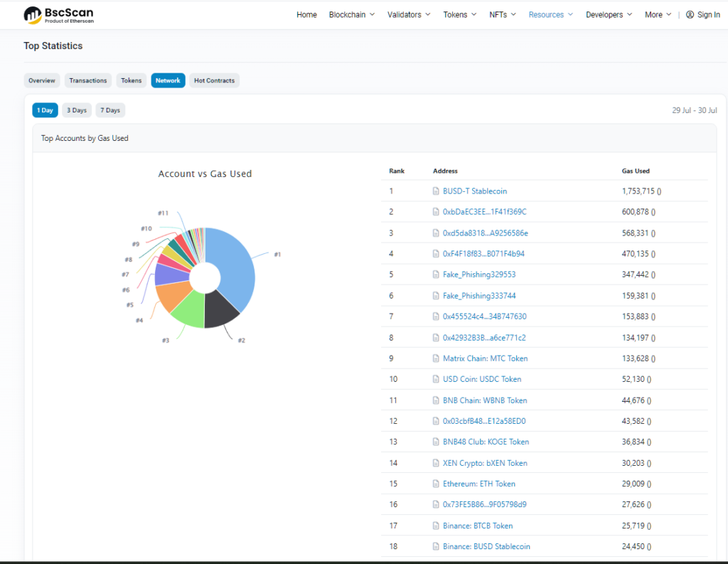The height and width of the screenshot is (564, 728).
Task: Click contract icon beside Matrix Chain: MTC Token
Action: tap(437, 358)
